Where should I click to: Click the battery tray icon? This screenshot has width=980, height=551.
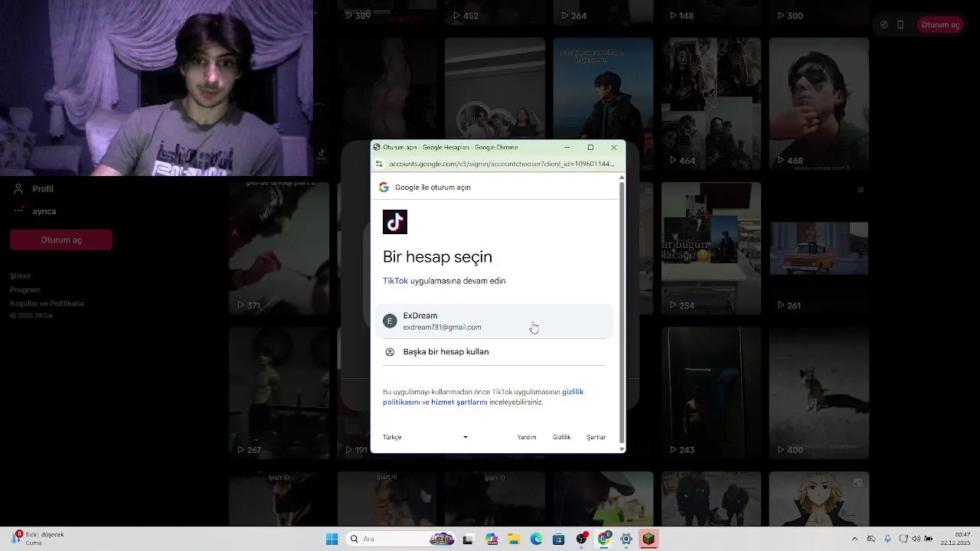929,539
